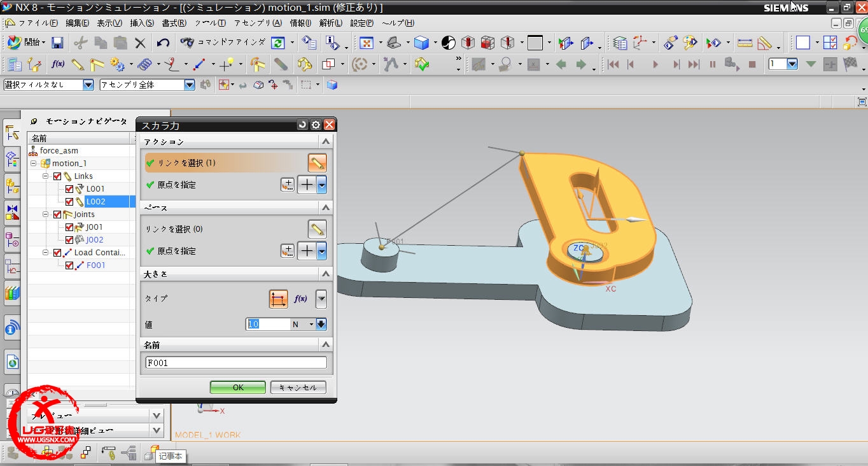Click the delete X icon in toolbar

pyautogui.click(x=140, y=43)
